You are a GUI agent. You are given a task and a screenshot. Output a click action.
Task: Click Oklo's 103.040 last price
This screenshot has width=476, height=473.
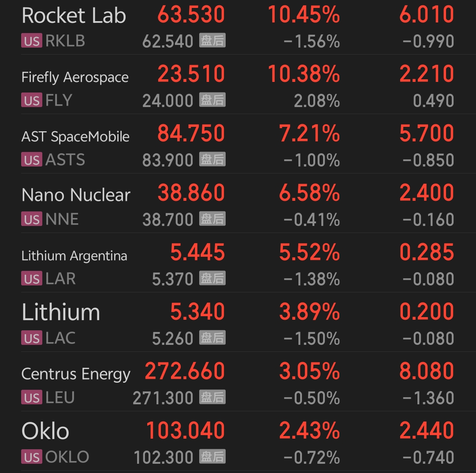185,431
